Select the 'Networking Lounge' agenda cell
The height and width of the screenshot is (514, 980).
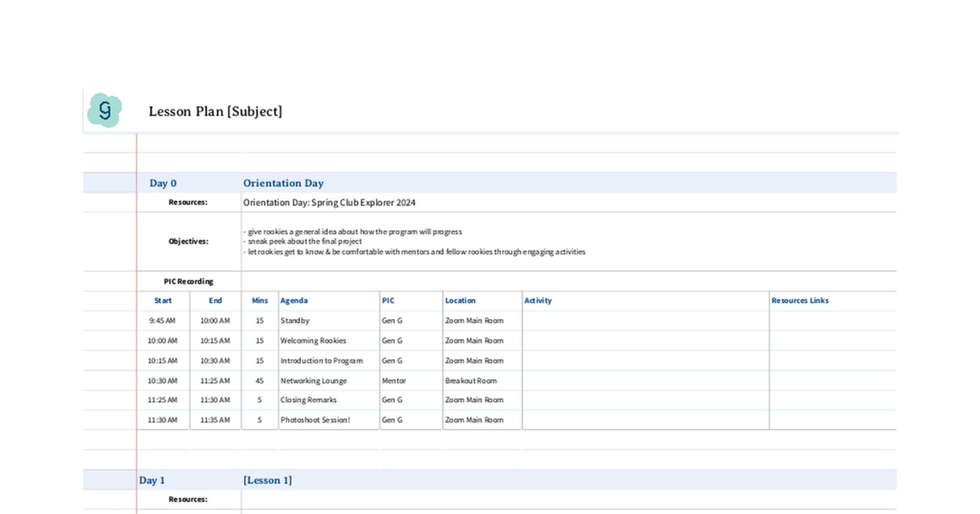[x=314, y=381]
